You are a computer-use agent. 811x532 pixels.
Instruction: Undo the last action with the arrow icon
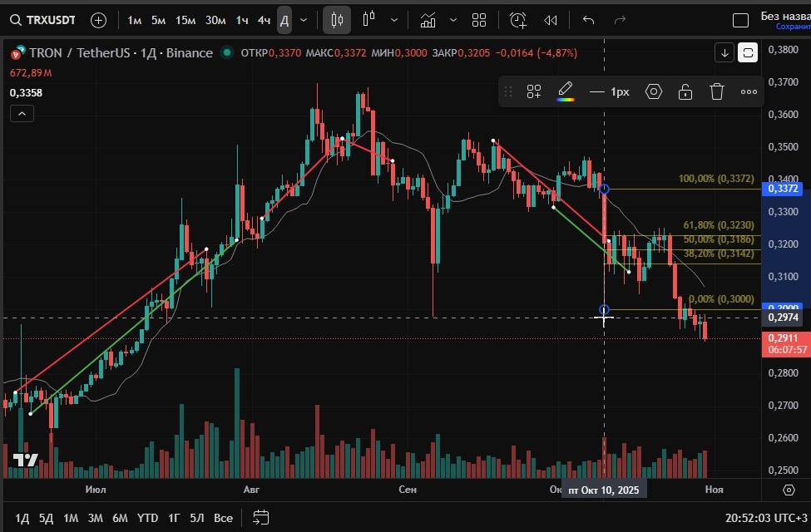(x=589, y=20)
